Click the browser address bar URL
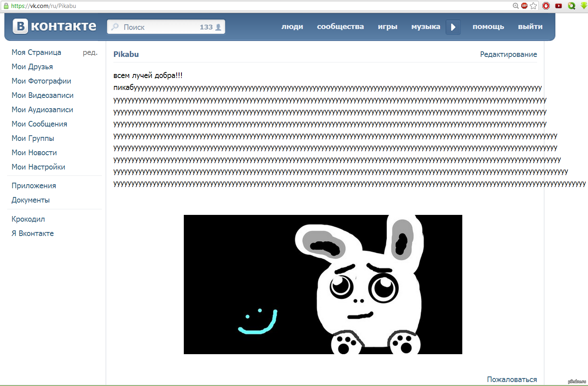Screen dimensions: 588x386 pyautogui.click(x=43, y=6)
